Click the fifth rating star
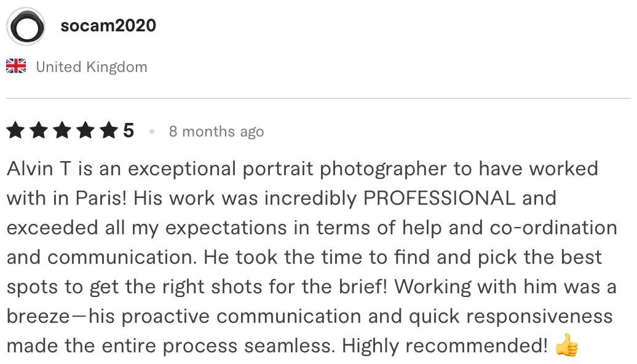This screenshot has height=364, width=637. [x=108, y=131]
